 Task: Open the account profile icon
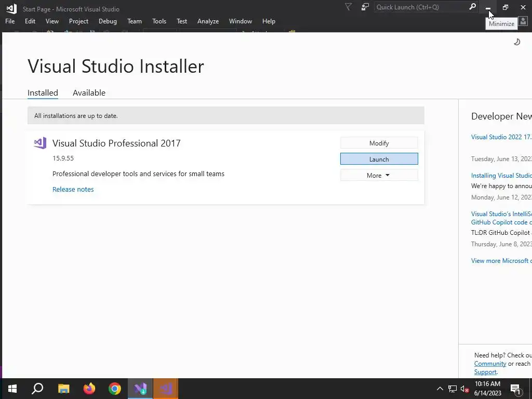point(523,21)
